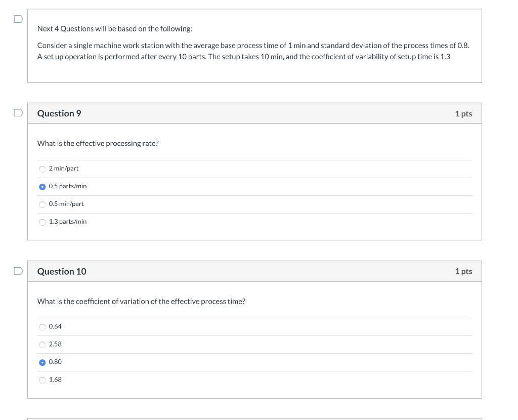Click the "1 pts" label of Question 10
The image size is (518, 420).
[463, 272]
